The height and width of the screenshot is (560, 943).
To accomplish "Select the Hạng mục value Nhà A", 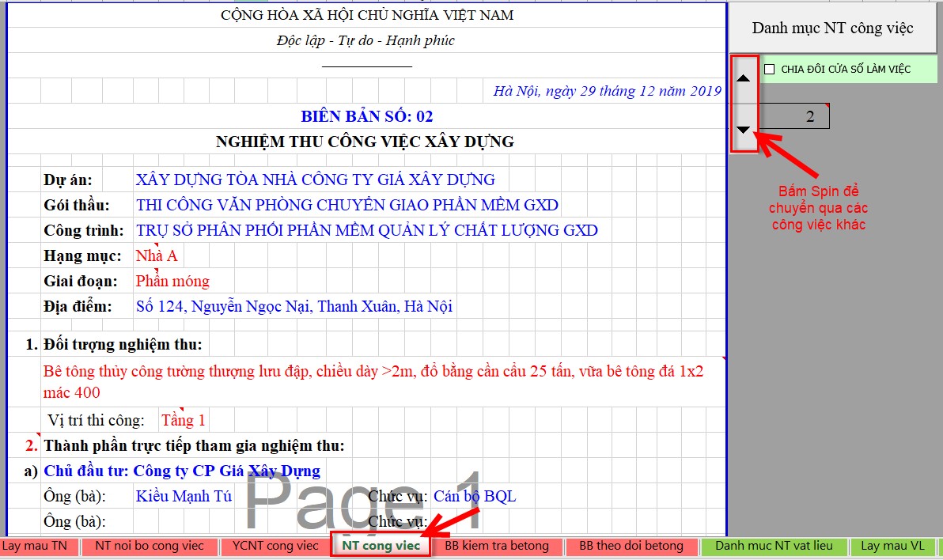I will 157,255.
